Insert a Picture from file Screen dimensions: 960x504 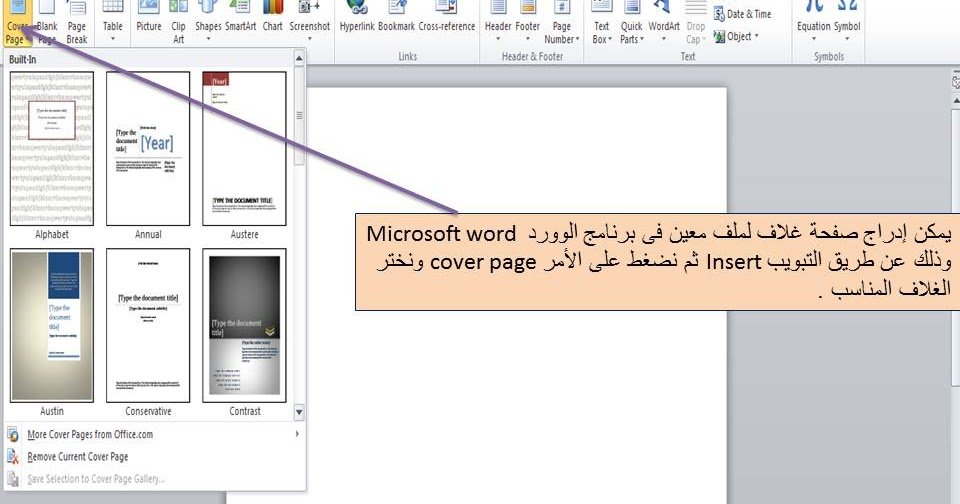click(x=149, y=18)
